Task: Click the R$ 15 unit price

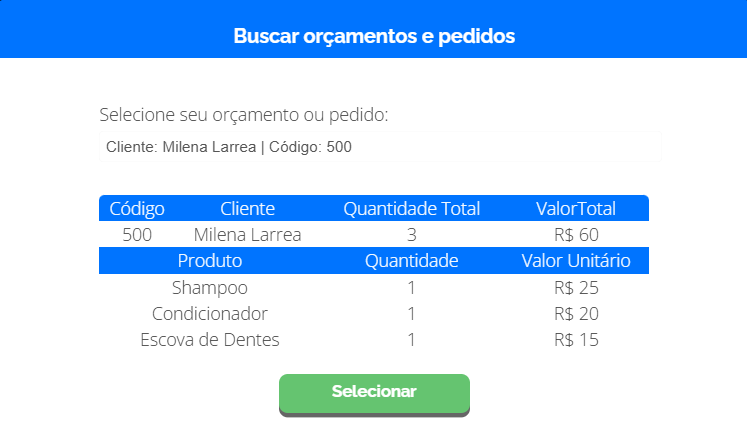Action: pyautogui.click(x=575, y=340)
